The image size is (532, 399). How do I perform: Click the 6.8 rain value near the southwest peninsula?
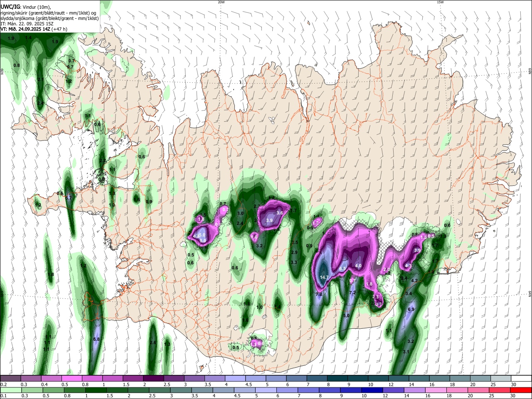tap(96, 340)
